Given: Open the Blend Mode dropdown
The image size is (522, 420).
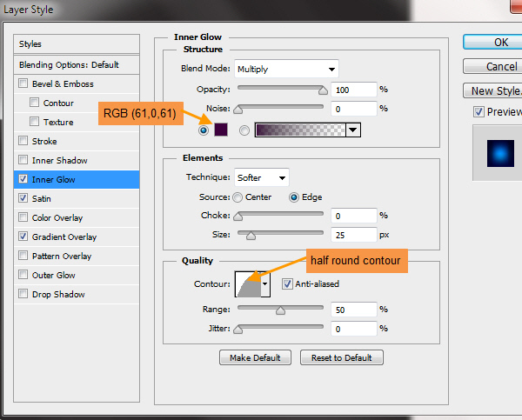Looking at the screenshot, I should [x=286, y=69].
